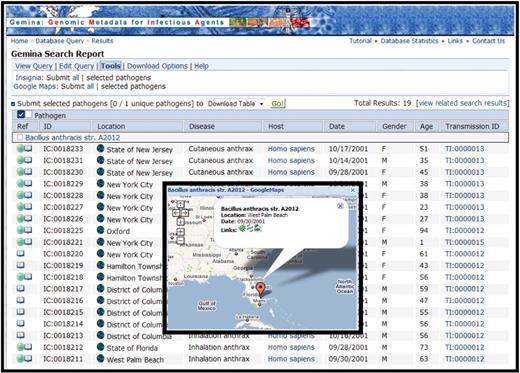
Task: Go to Database Query breadcrumb
Action: [x=60, y=41]
